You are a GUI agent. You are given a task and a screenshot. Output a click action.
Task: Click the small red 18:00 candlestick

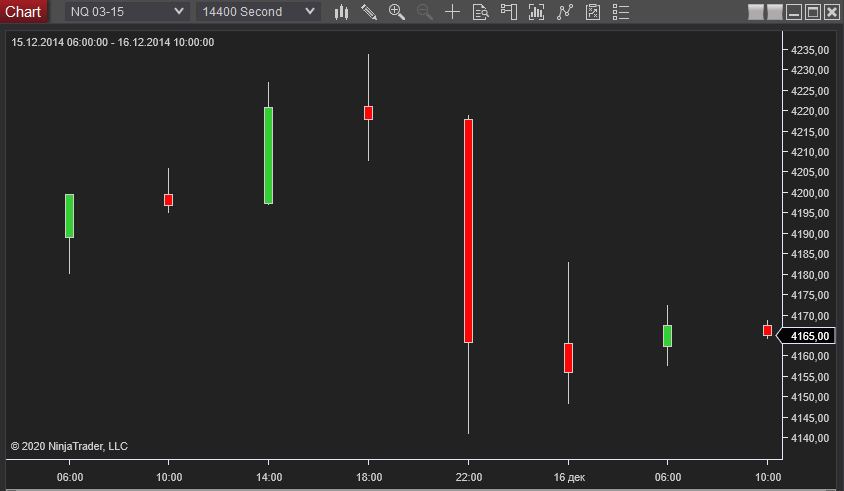click(368, 113)
